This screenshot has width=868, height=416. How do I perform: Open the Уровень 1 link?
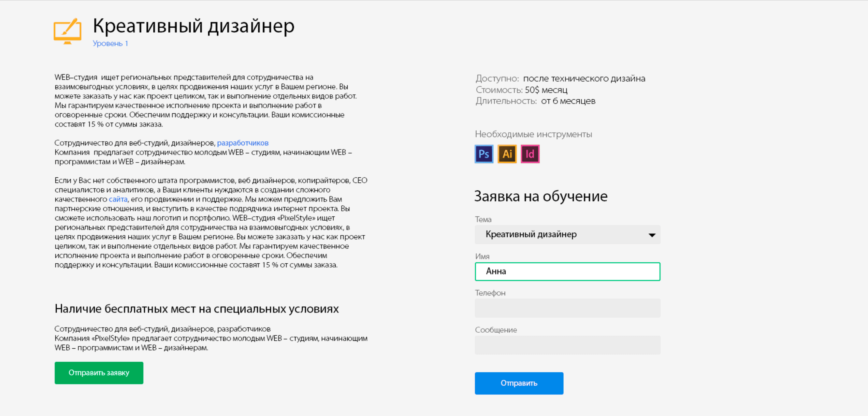[x=110, y=43]
